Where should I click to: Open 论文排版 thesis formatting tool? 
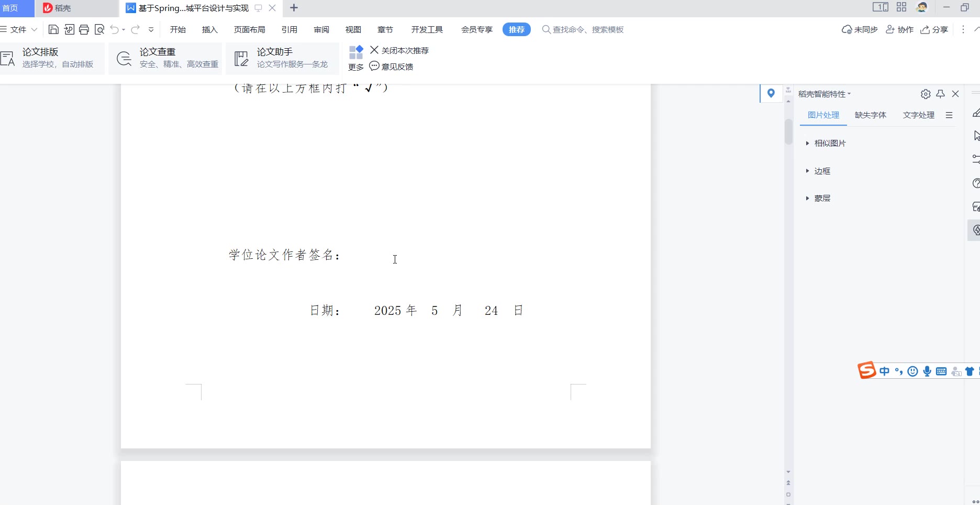pyautogui.click(x=52, y=58)
